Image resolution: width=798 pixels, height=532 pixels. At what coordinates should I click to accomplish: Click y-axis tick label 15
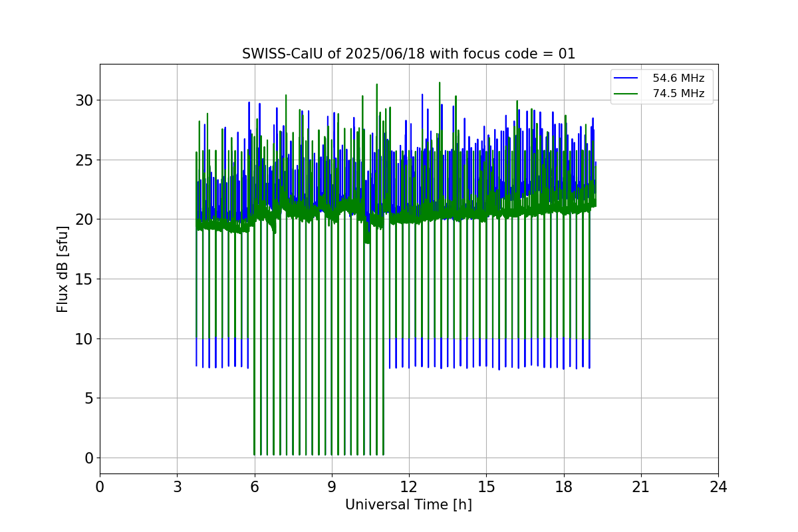pos(84,279)
